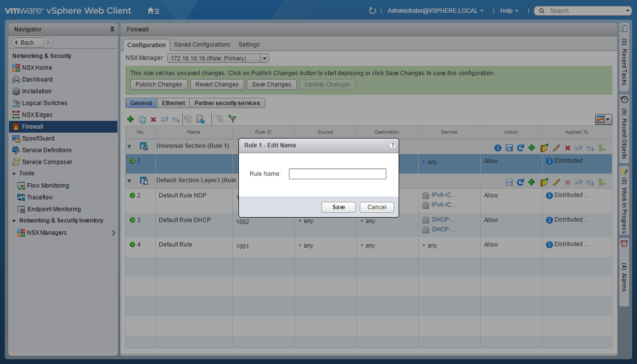Add a rule using the green plus toolbar icon
The height and width of the screenshot is (364, 637).
coord(130,119)
